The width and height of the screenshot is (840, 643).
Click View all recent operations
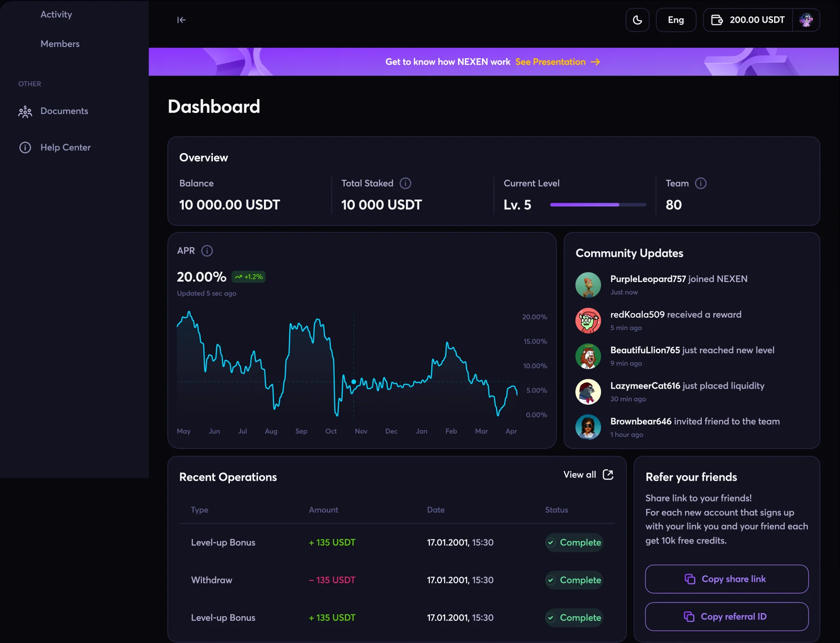pos(580,474)
